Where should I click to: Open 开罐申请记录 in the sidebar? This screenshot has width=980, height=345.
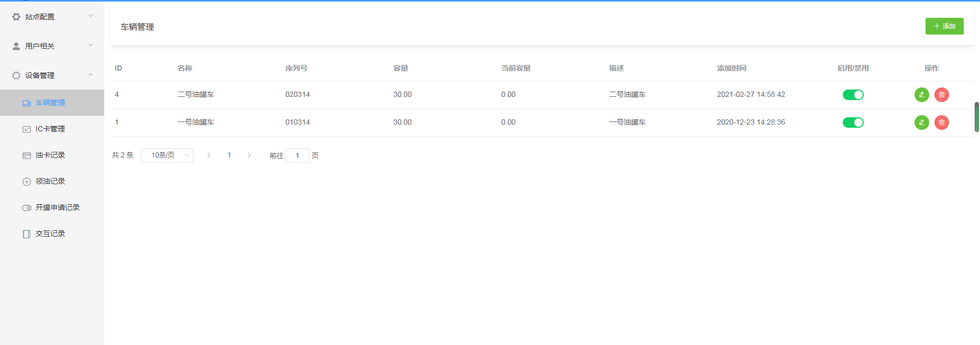coord(57,207)
